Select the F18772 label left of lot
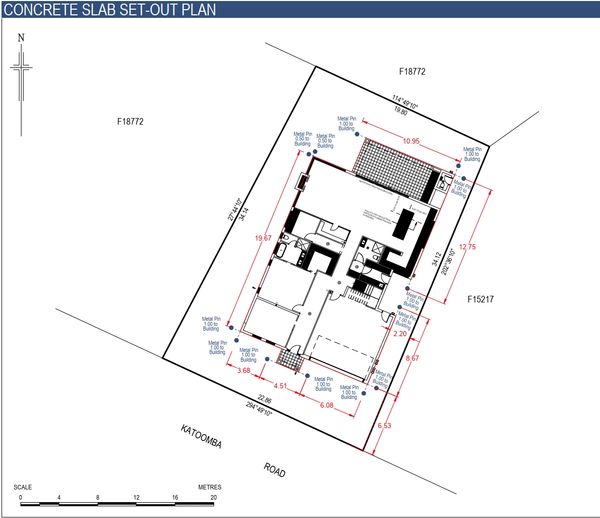Viewport: 600px width, 518px height. (130, 122)
